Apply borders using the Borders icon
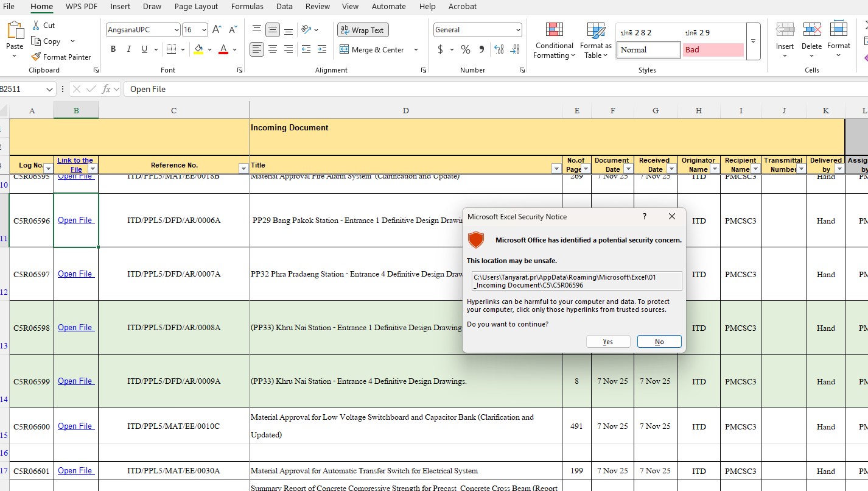Screen dimensions: 868x491 pos(171,49)
